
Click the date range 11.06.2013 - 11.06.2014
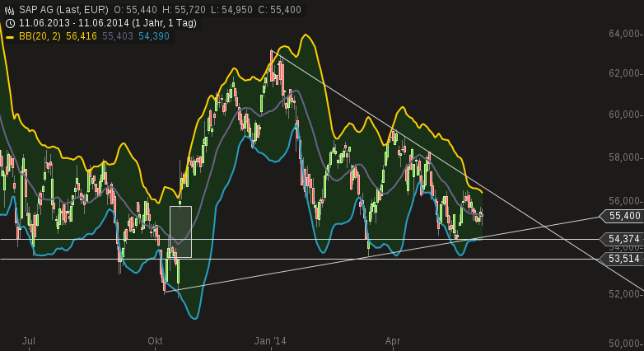pyautogui.click(x=73, y=23)
